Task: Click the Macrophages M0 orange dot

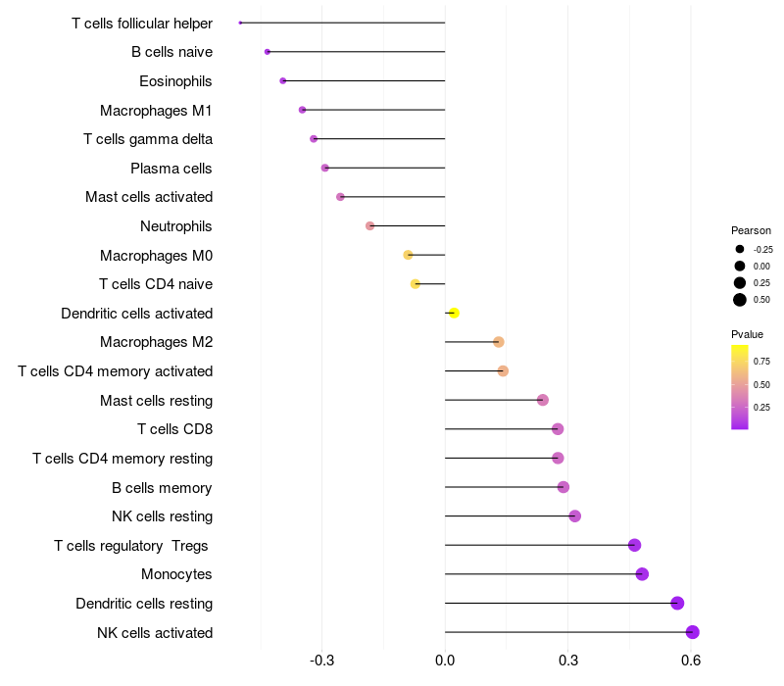Action: pos(408,255)
